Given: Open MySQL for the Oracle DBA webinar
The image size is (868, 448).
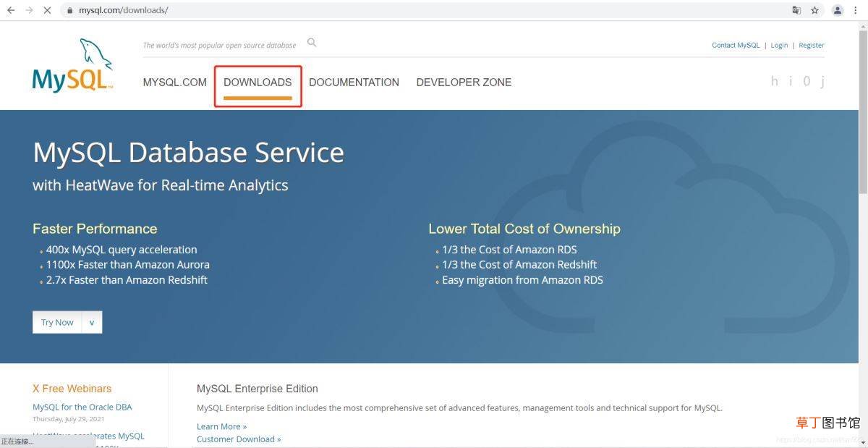Looking at the screenshot, I should tap(82, 407).
